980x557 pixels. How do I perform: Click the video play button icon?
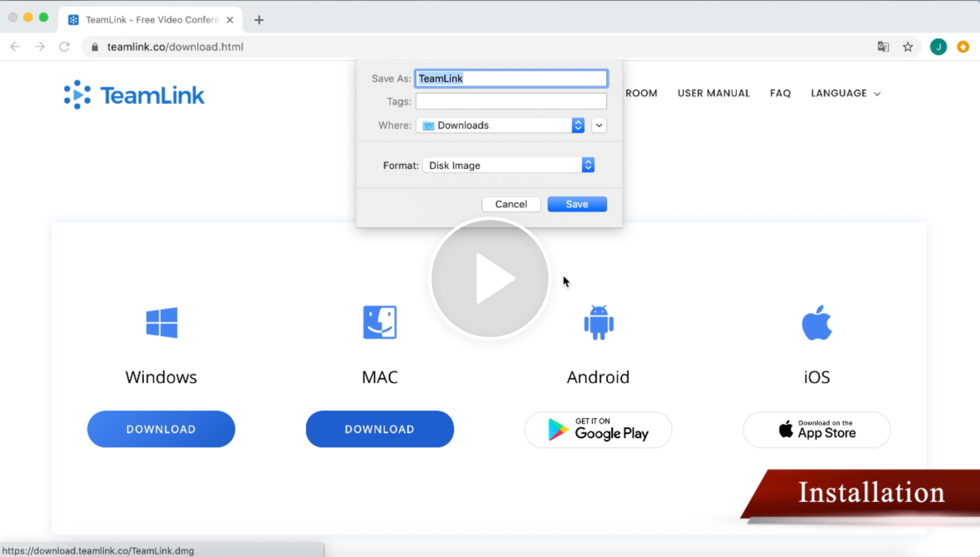[490, 278]
